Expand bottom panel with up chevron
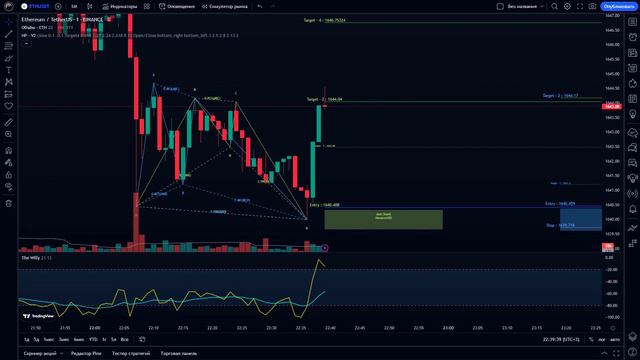 coord(604,353)
